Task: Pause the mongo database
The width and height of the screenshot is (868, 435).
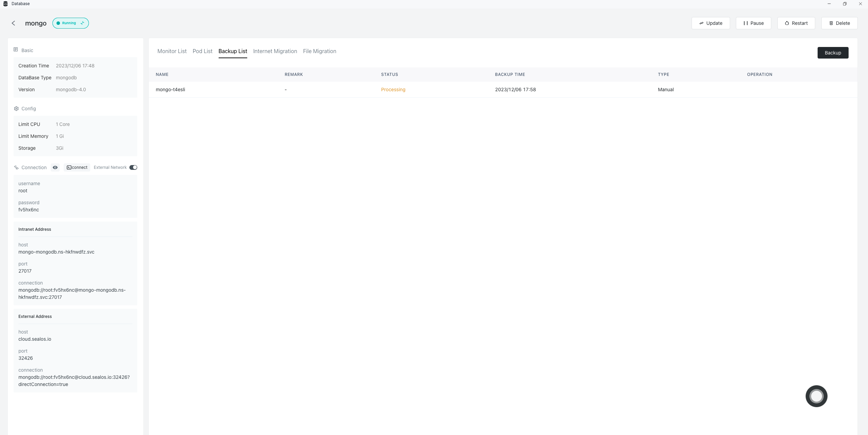Action: pyautogui.click(x=753, y=23)
